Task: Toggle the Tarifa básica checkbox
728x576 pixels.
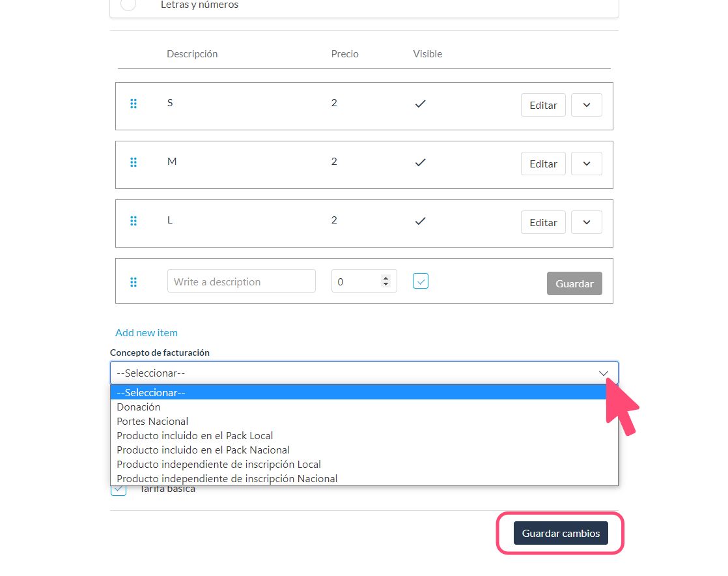Action: pyautogui.click(x=119, y=490)
